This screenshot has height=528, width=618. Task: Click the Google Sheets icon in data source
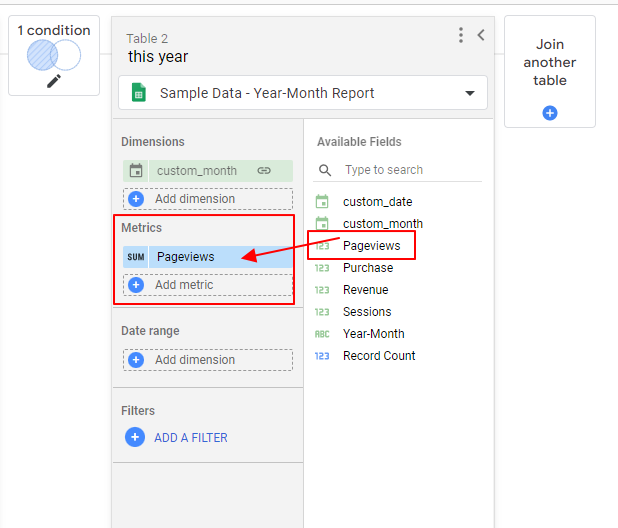coord(139,93)
